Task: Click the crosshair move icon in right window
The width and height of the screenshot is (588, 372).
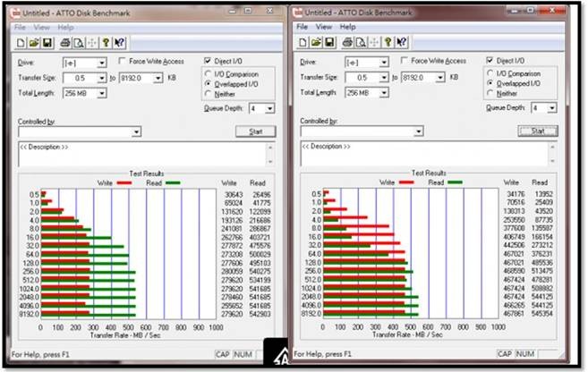Action: (374, 42)
